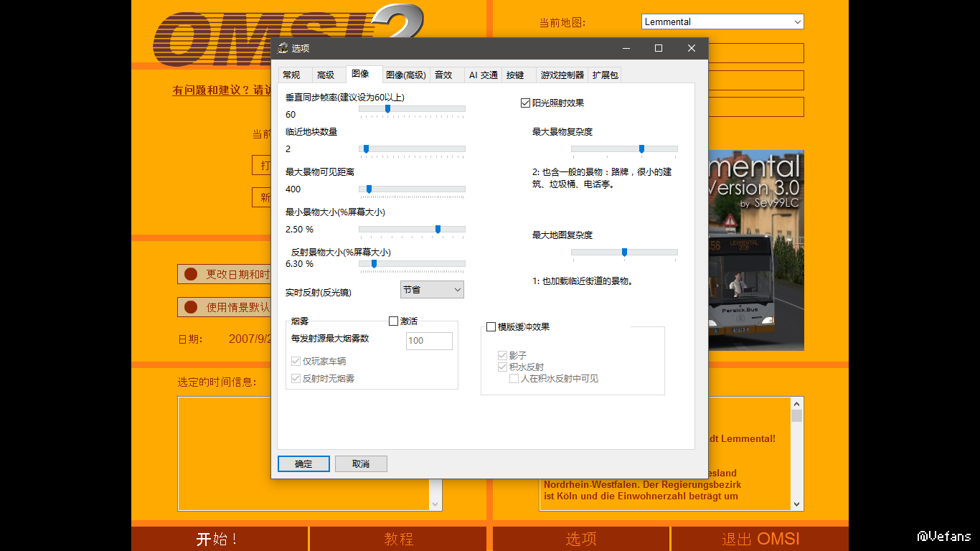
Task: Click the value 6.30 %
Action: 300,264
